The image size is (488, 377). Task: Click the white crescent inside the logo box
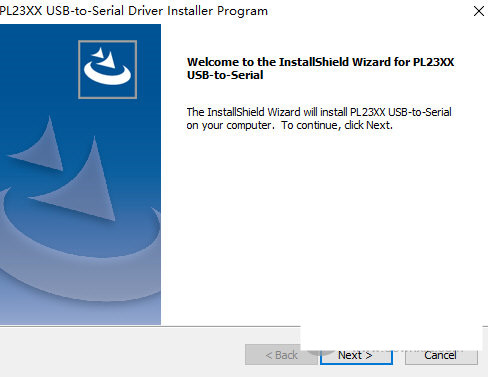coord(107,73)
